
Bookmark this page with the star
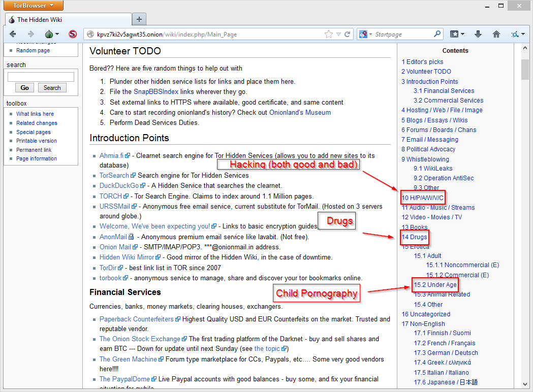[328, 35]
